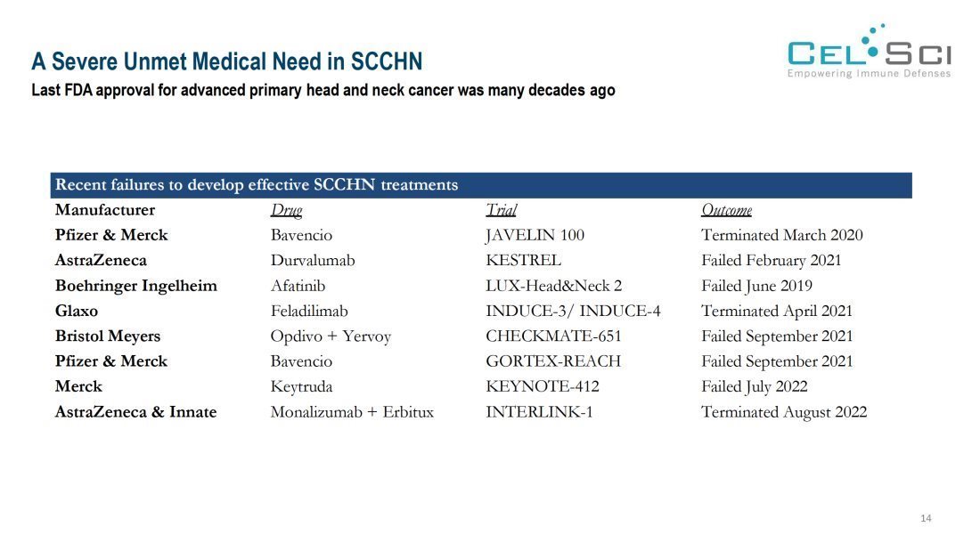Click the underlined Trial column header
Viewport: 980px width, 551px height.
click(501, 210)
